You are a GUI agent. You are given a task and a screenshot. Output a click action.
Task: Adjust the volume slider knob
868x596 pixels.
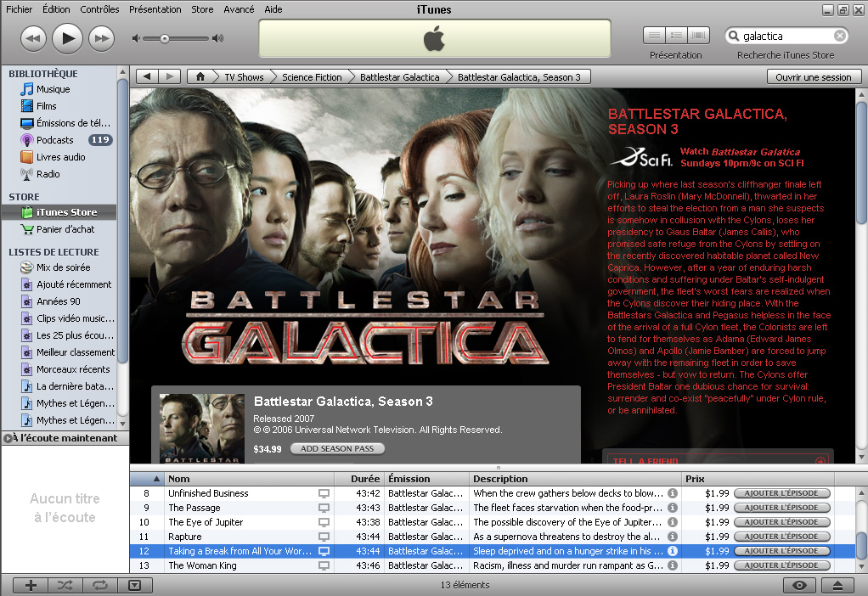[165, 39]
